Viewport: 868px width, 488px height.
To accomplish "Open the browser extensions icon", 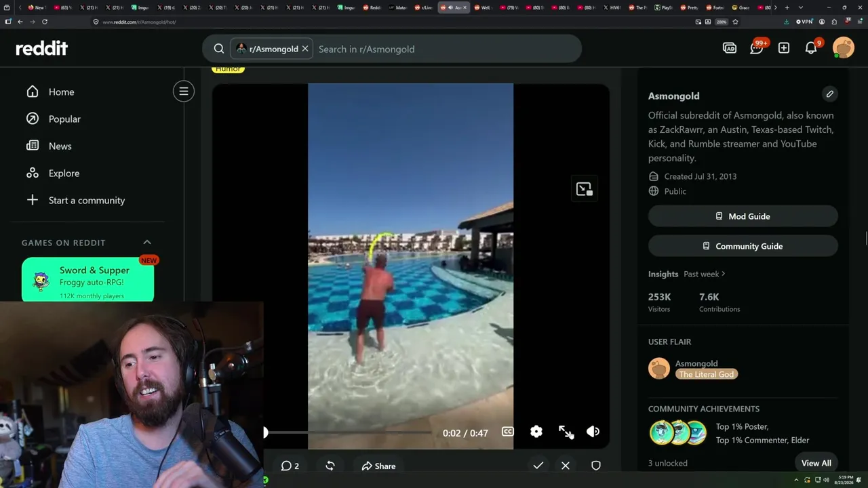I will 834,22.
